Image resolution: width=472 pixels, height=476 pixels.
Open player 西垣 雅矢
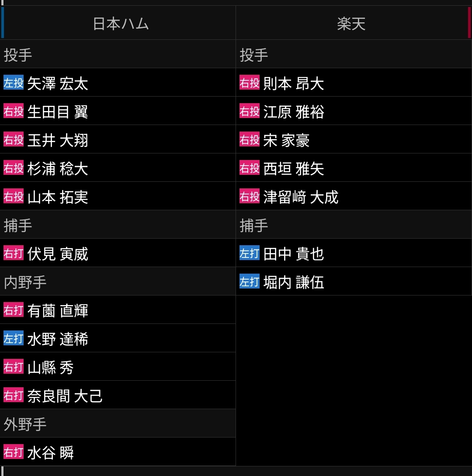click(294, 169)
